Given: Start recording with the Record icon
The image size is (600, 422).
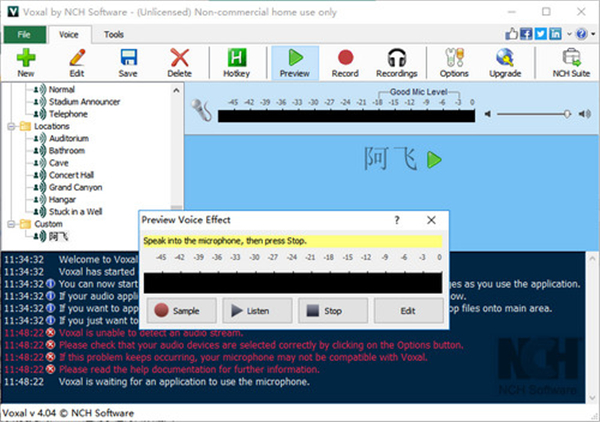Looking at the screenshot, I should pyautogui.click(x=346, y=62).
